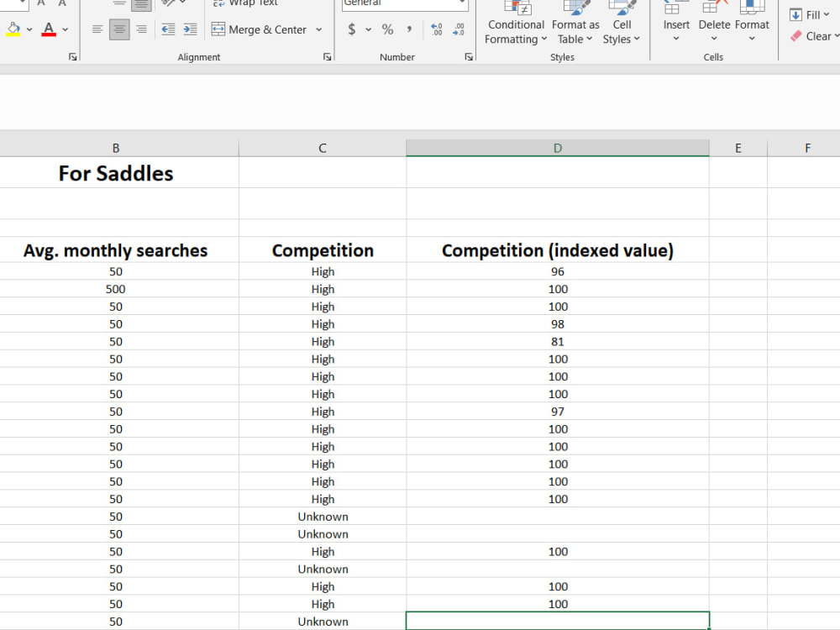Click the Insert cells button

click(676, 17)
